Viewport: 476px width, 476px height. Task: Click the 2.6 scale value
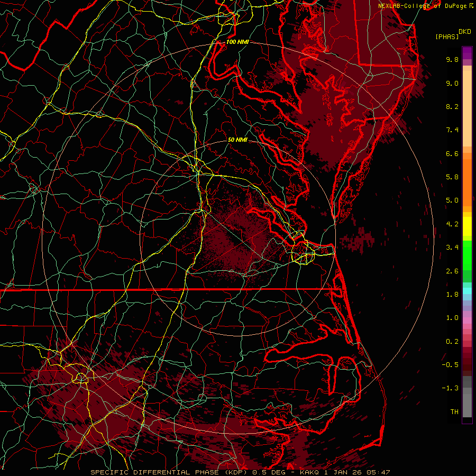pos(452,271)
